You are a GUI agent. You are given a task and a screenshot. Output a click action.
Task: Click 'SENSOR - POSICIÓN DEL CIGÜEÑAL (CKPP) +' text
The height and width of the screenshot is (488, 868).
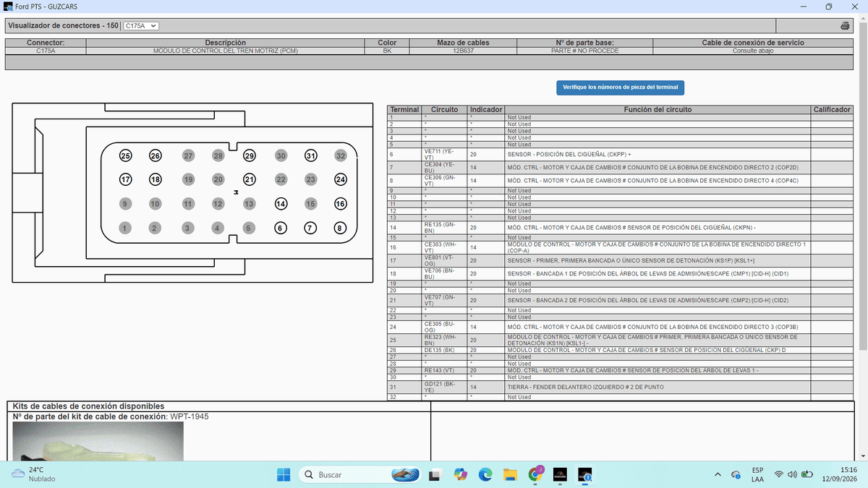[x=569, y=154]
